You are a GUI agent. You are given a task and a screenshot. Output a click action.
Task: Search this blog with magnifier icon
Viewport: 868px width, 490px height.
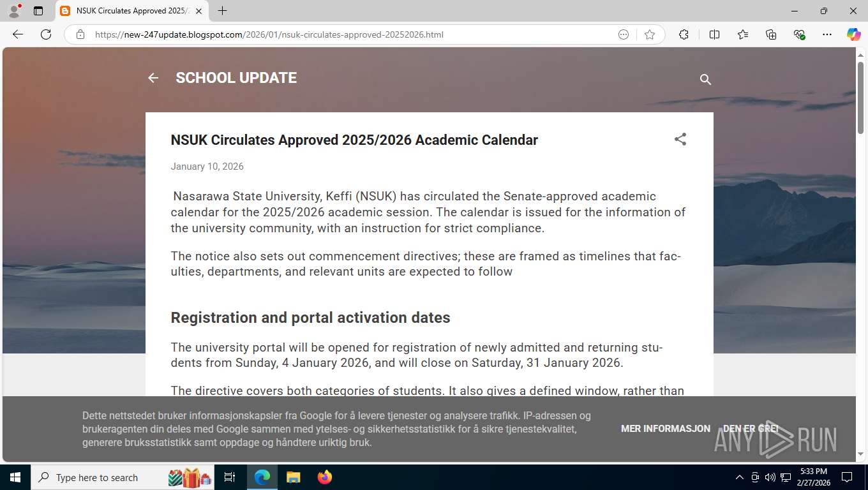[705, 79]
